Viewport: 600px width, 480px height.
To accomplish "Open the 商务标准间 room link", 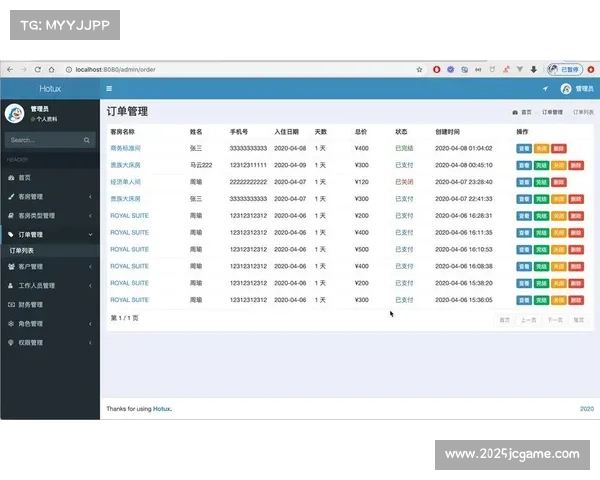I will [126, 148].
